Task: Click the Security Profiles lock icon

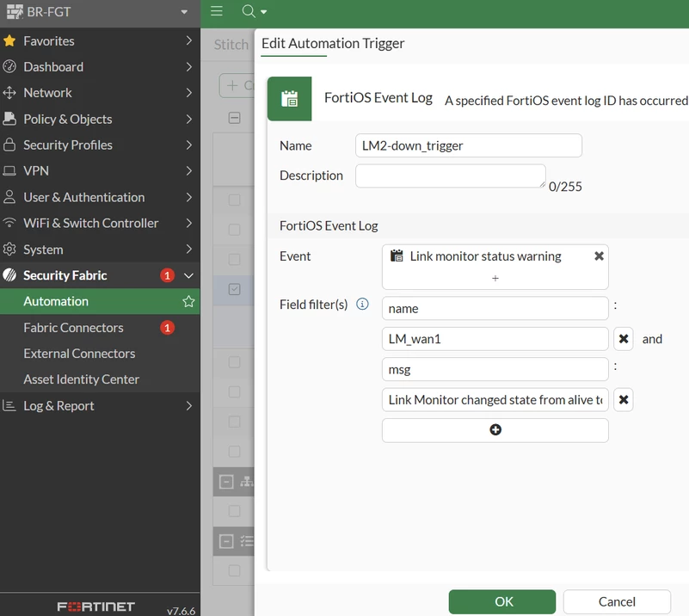Action: pyautogui.click(x=9, y=145)
